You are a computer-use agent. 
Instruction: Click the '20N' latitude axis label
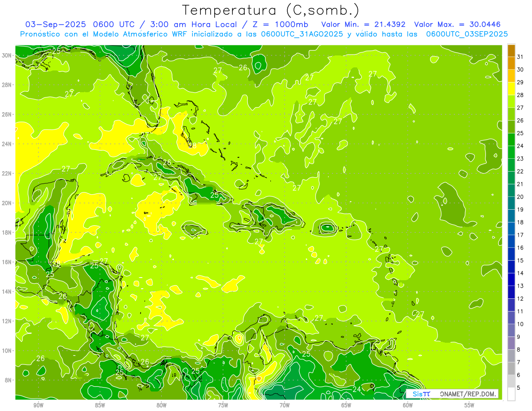(7, 203)
